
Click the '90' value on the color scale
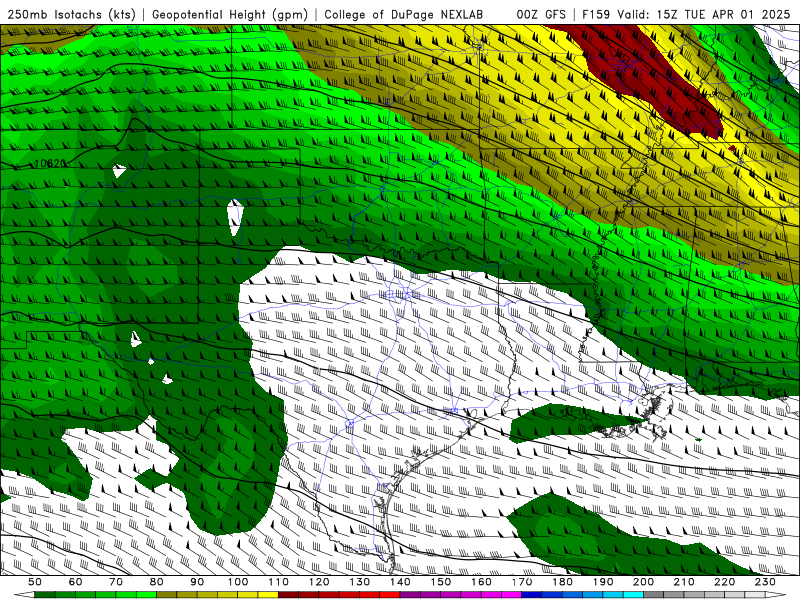click(197, 582)
